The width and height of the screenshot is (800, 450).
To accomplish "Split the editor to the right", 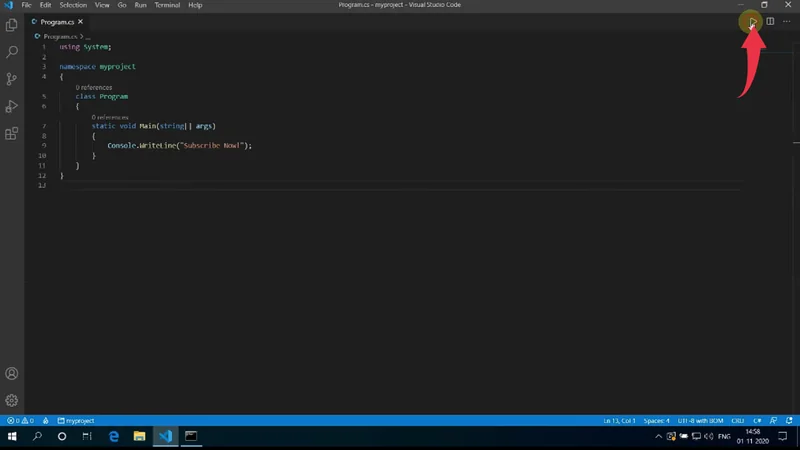I will coord(770,21).
